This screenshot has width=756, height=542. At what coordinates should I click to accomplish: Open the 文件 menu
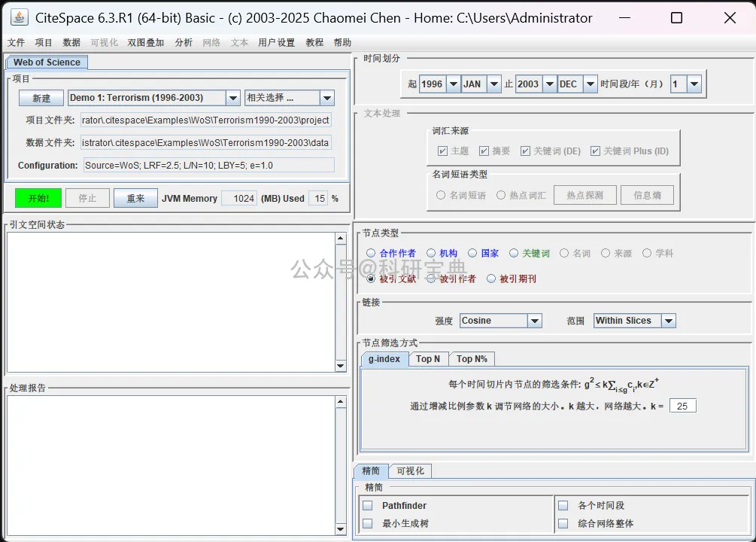click(16, 42)
